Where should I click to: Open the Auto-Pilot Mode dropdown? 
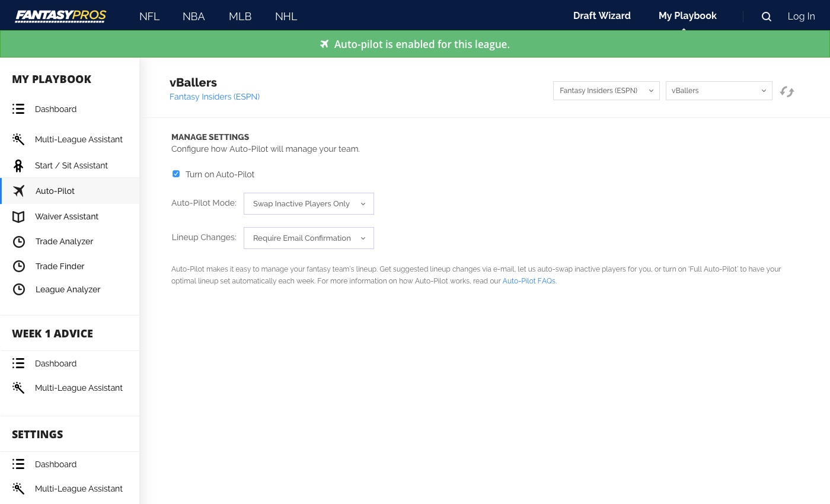309,203
